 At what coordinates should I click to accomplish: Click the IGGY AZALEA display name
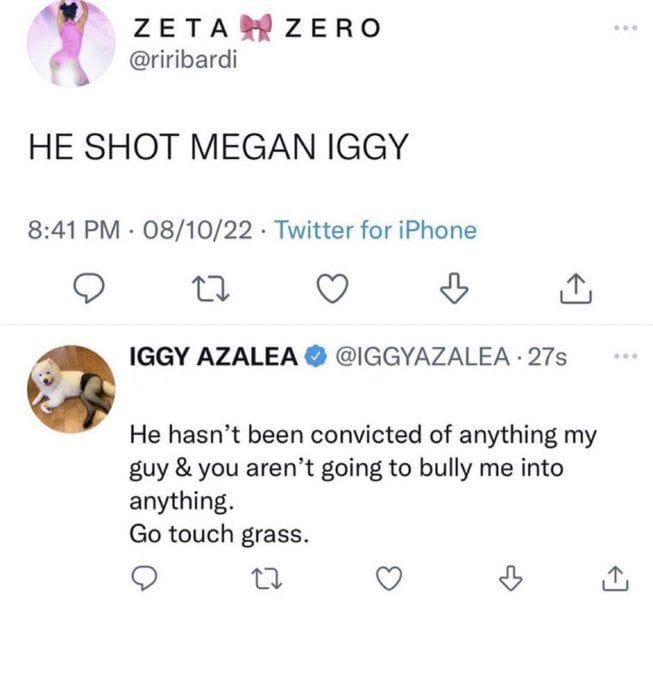[215, 356]
